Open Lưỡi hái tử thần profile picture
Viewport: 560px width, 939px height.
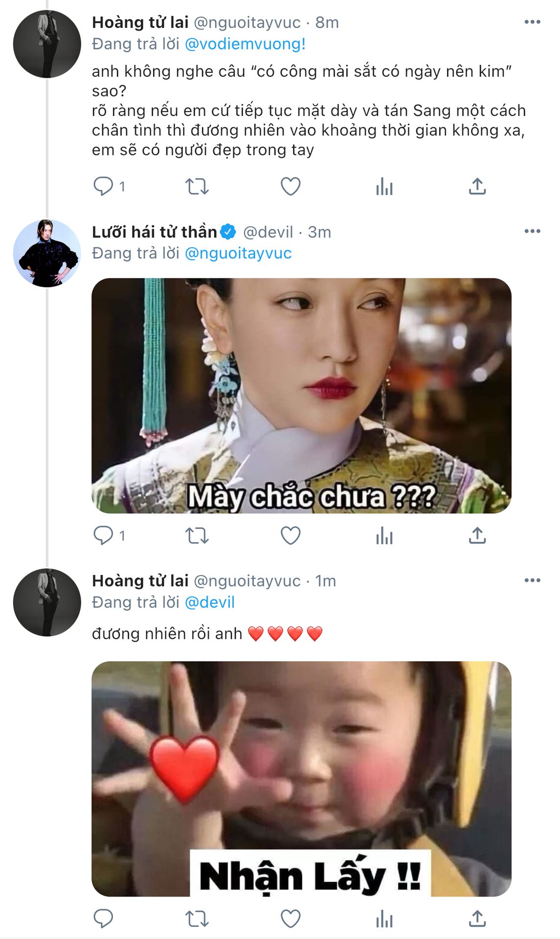(47, 253)
